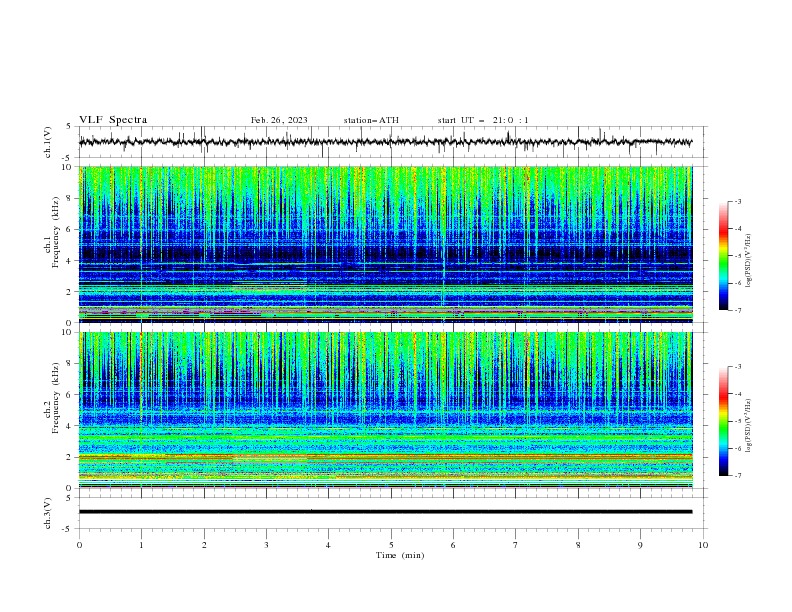Click the ch.3 flat black waveform trace
Viewport: 792px width, 612px height.
[385, 512]
